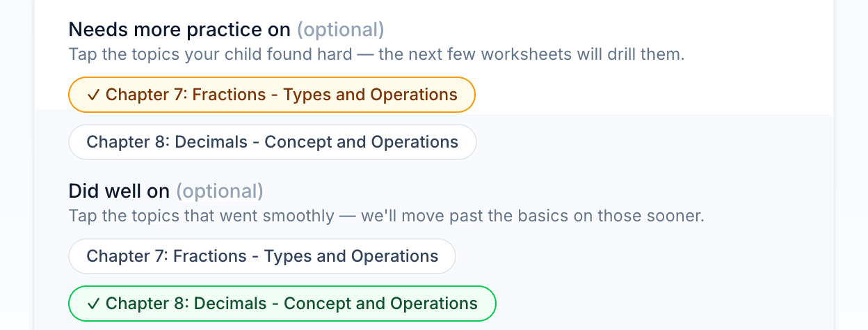The width and height of the screenshot is (868, 330).
Task: Unselect green Chapter 8 Decimals under Did well on
Action: tap(282, 304)
